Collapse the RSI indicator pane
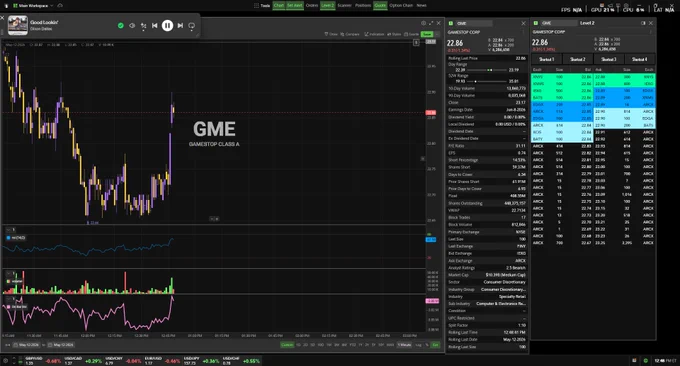680x366 pixels. [8, 230]
